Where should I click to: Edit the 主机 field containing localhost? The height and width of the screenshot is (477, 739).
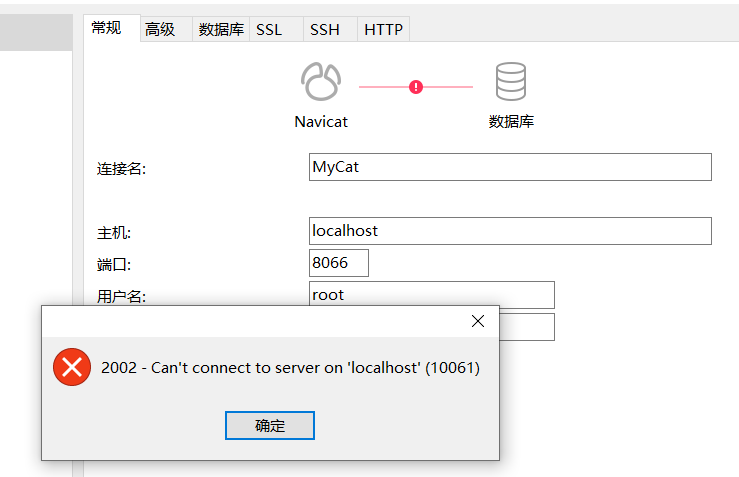tap(510, 231)
